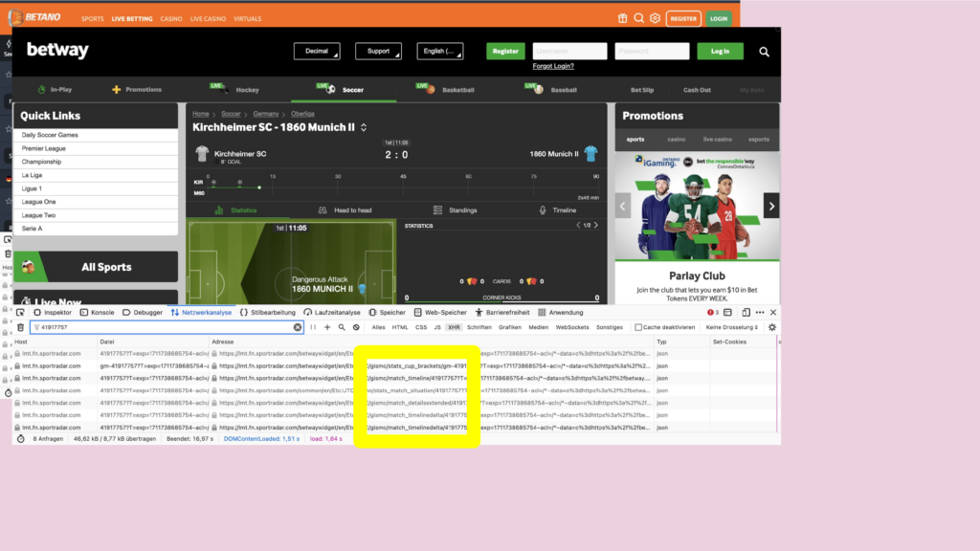The image size is (980, 551).
Task: Open LIVE CASINO in the Betano menu
Action: [208, 19]
